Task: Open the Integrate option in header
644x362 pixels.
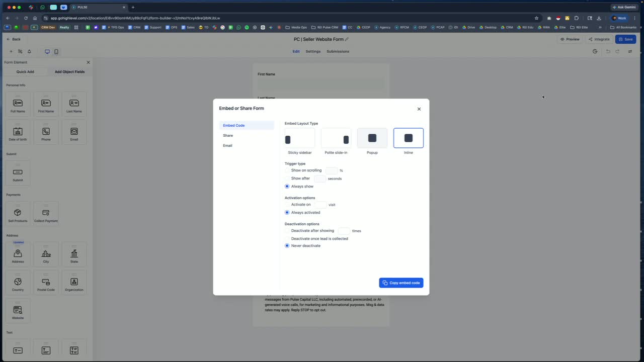Action: point(599,39)
